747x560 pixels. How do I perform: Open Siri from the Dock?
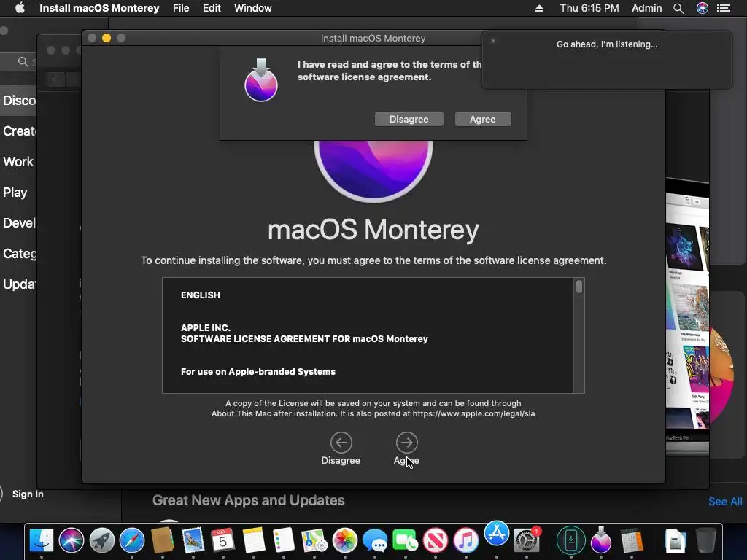71,542
